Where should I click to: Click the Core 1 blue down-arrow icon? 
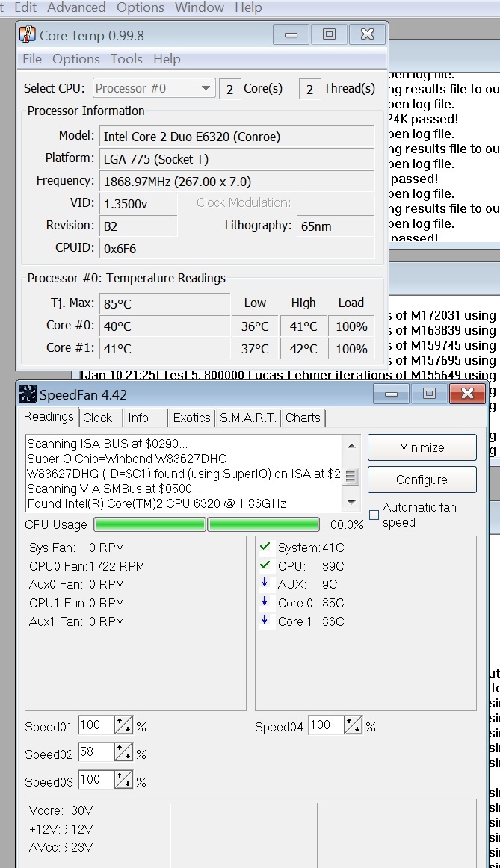pyautogui.click(x=265, y=621)
